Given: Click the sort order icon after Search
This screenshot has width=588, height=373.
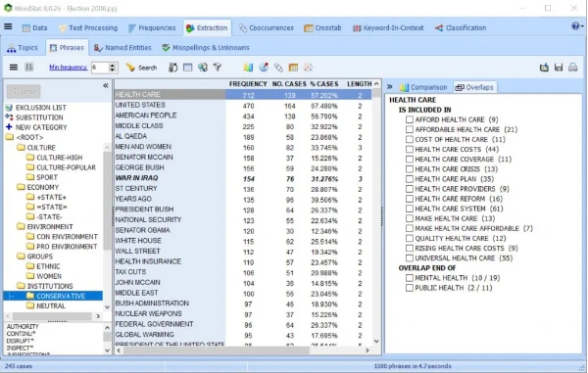Looking at the screenshot, I should (172, 68).
